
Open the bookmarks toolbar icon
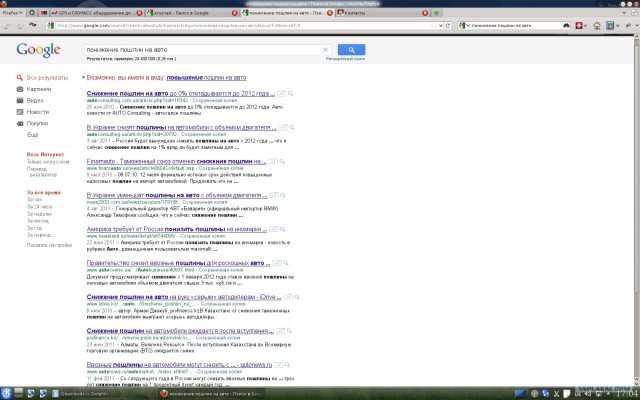(610, 26)
